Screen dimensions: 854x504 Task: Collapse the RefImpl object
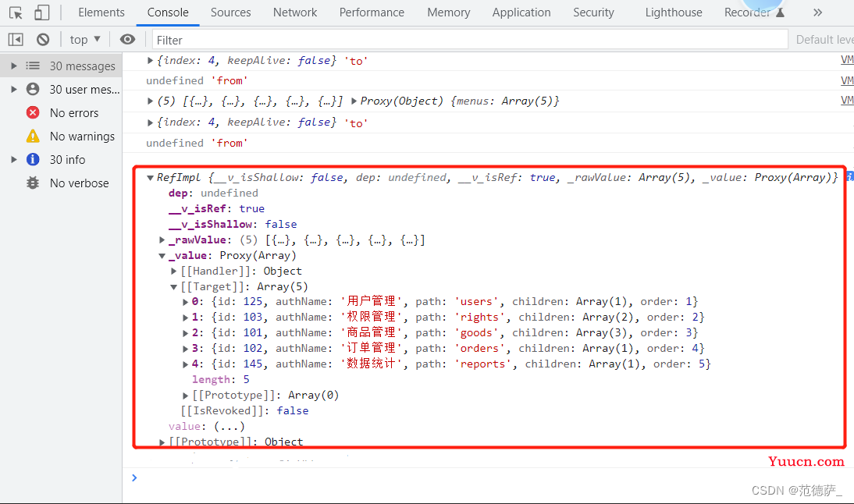(151, 177)
